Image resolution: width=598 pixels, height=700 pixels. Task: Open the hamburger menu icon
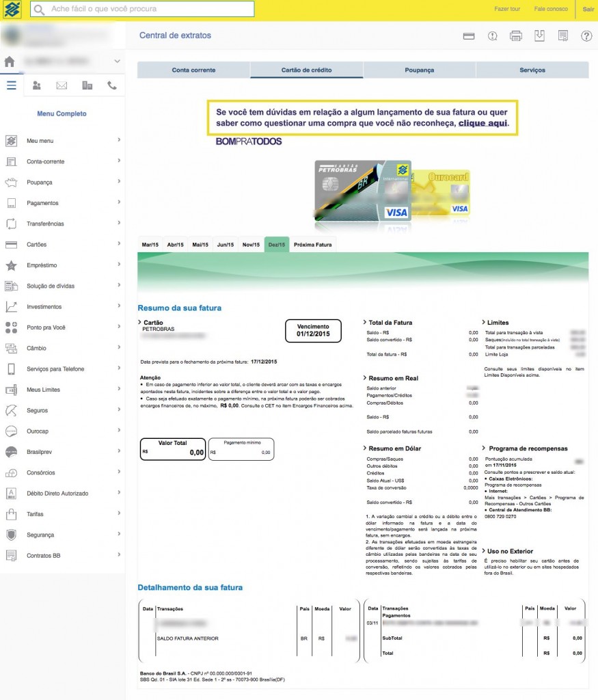[11, 85]
